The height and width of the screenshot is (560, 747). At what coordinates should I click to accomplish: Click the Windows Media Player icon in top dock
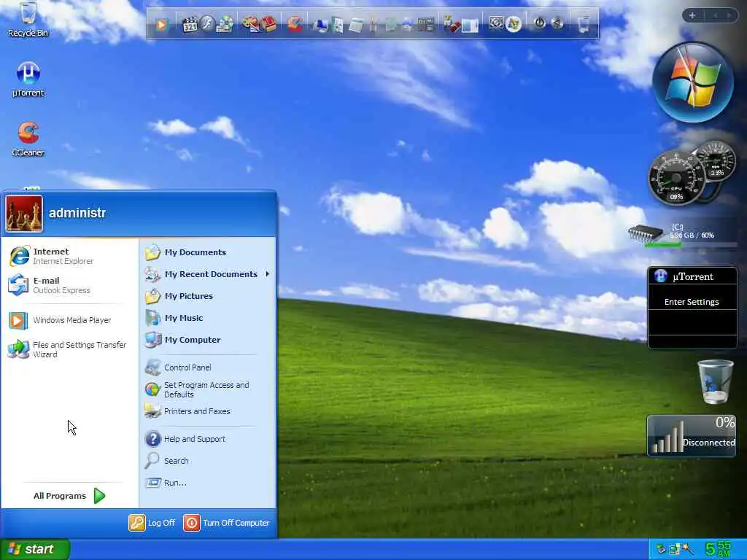coord(162,24)
